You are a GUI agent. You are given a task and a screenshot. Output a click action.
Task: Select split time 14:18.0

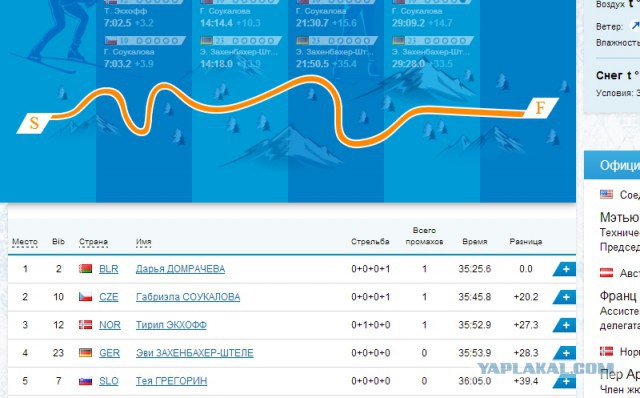point(216,64)
